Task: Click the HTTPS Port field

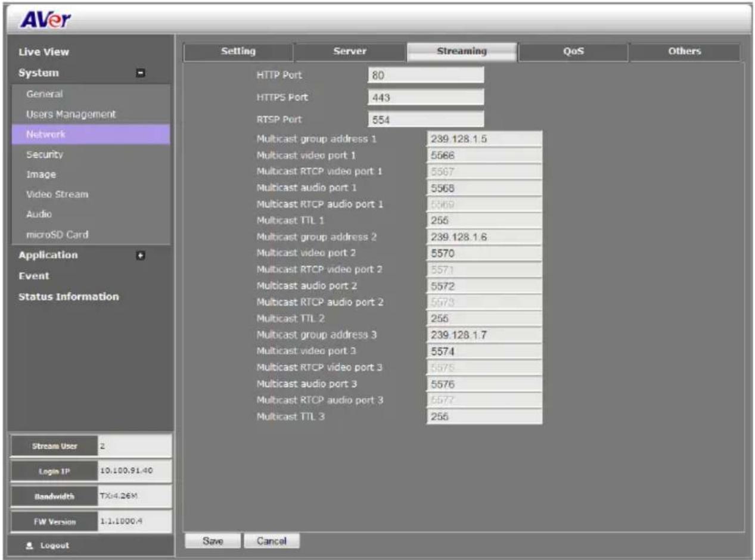Action: 426,97
